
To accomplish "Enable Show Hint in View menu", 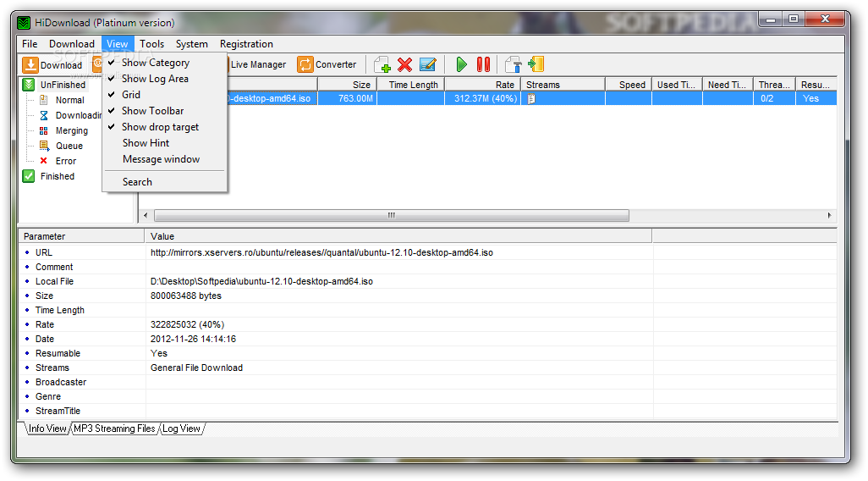I will pos(165,143).
